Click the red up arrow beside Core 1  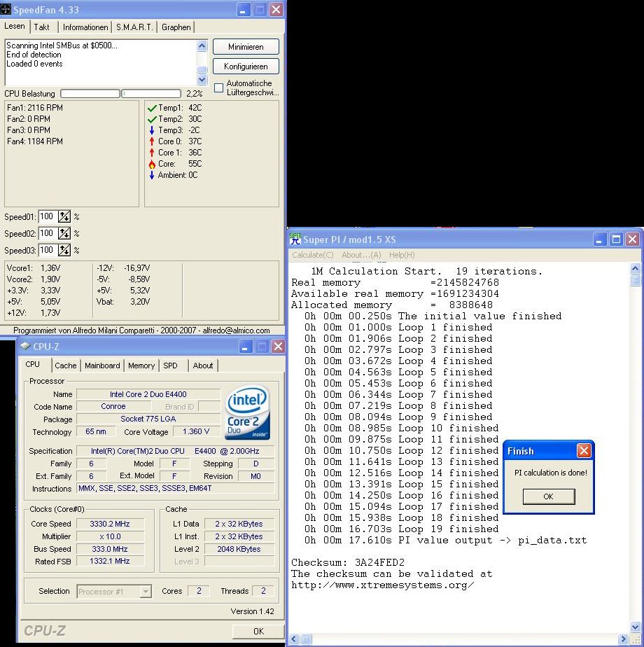[152, 153]
